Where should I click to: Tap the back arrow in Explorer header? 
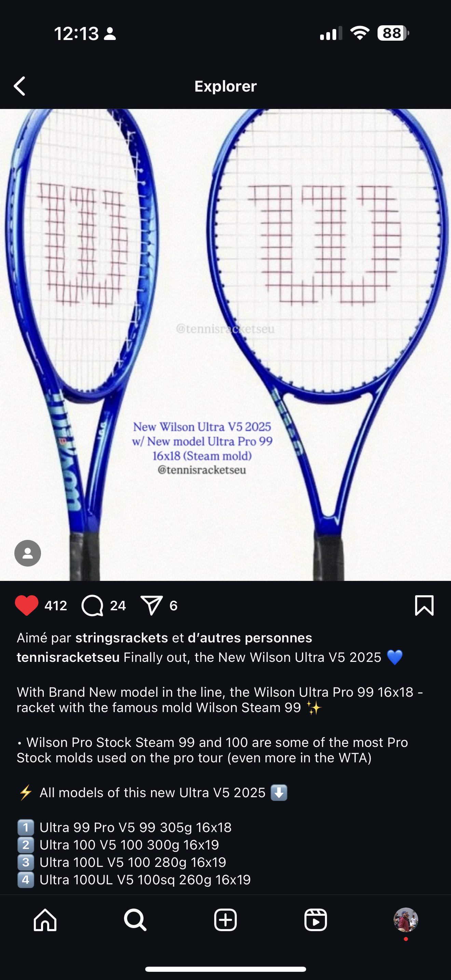pos(20,86)
